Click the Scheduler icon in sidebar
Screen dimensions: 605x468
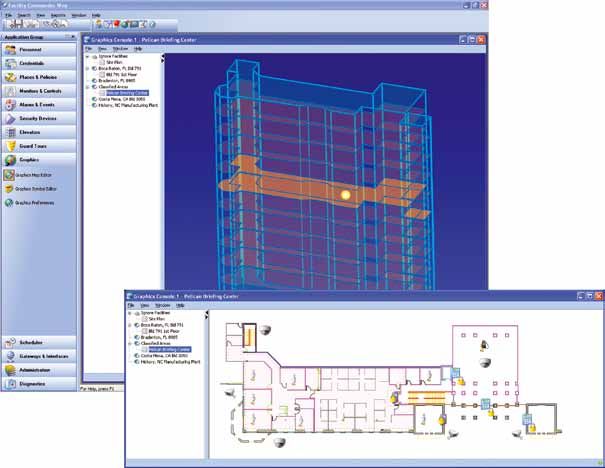click(x=10, y=342)
